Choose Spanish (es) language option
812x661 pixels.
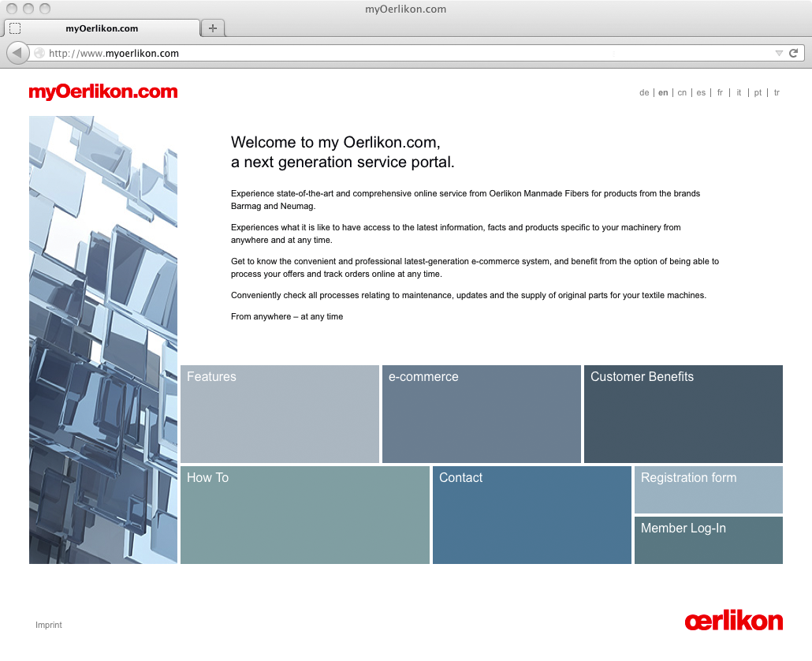coord(701,93)
